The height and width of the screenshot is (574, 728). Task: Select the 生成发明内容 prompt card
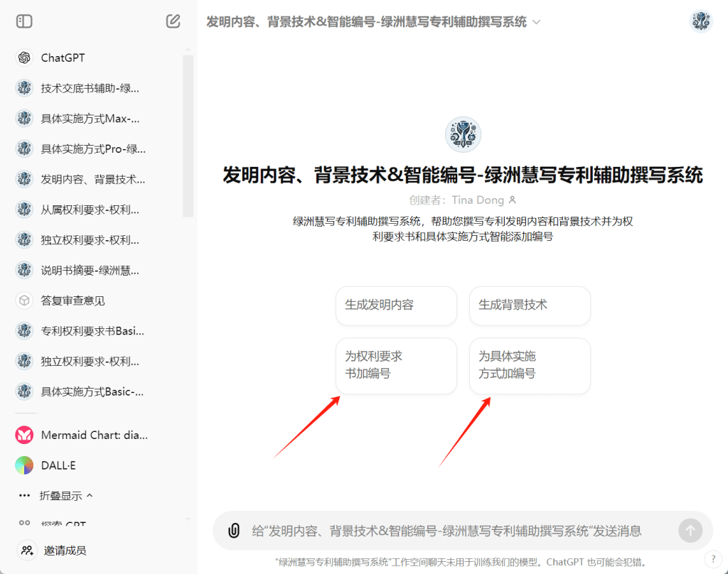coord(396,305)
